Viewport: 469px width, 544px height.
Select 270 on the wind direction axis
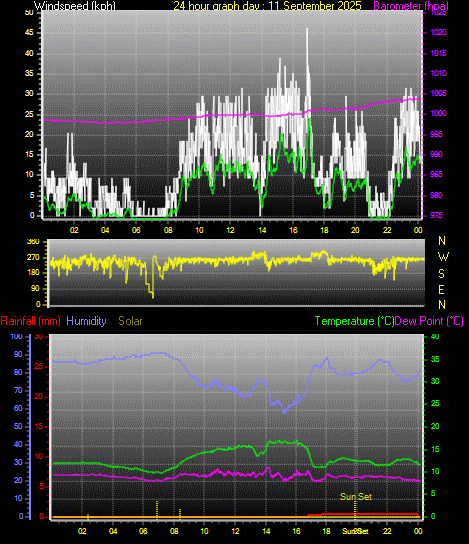click(x=33, y=257)
